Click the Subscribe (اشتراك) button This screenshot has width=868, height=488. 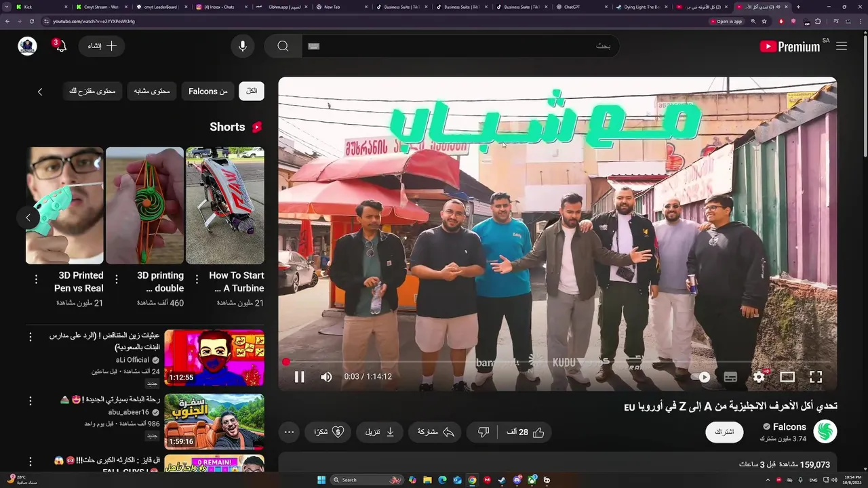(724, 432)
